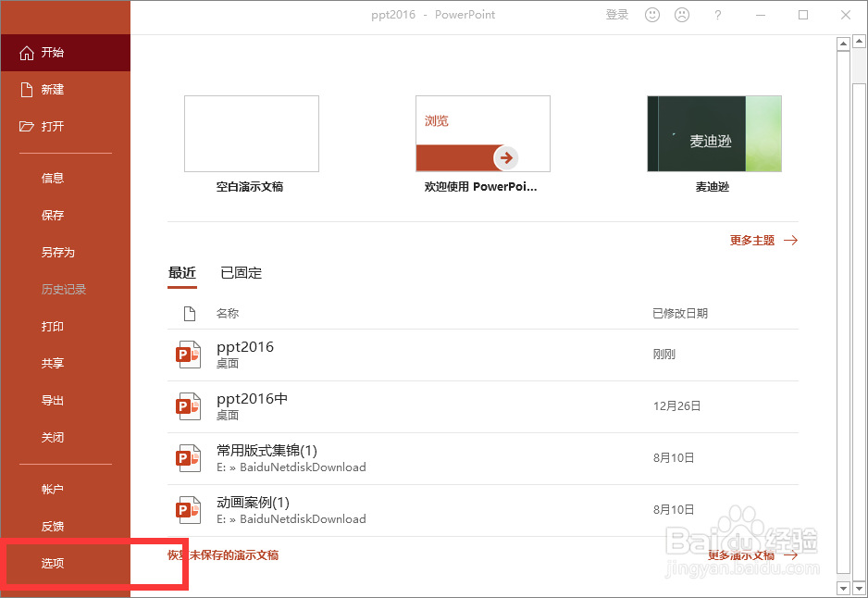
Task: Click the PowerPoint icon of 动画案例(1)
Action: pos(188,510)
